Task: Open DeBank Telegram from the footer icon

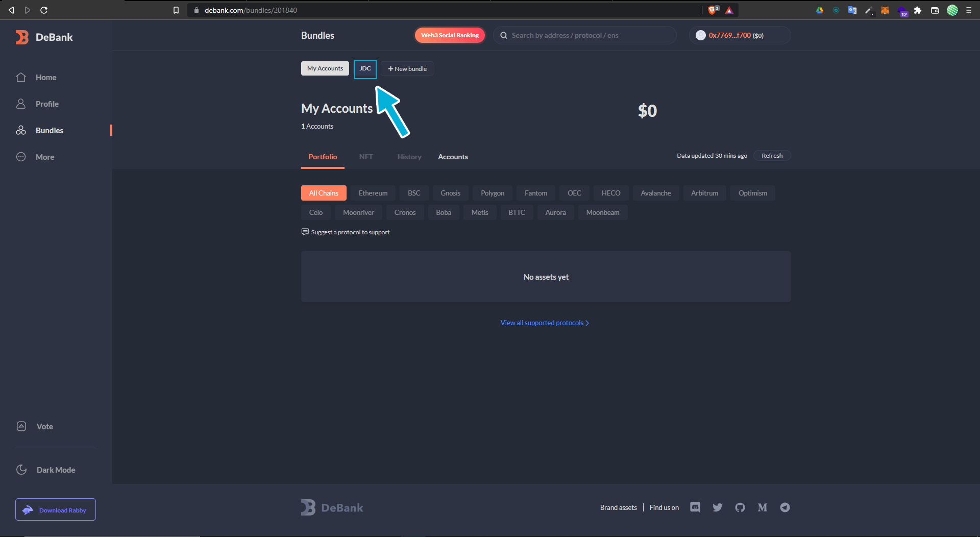Action: (785, 507)
